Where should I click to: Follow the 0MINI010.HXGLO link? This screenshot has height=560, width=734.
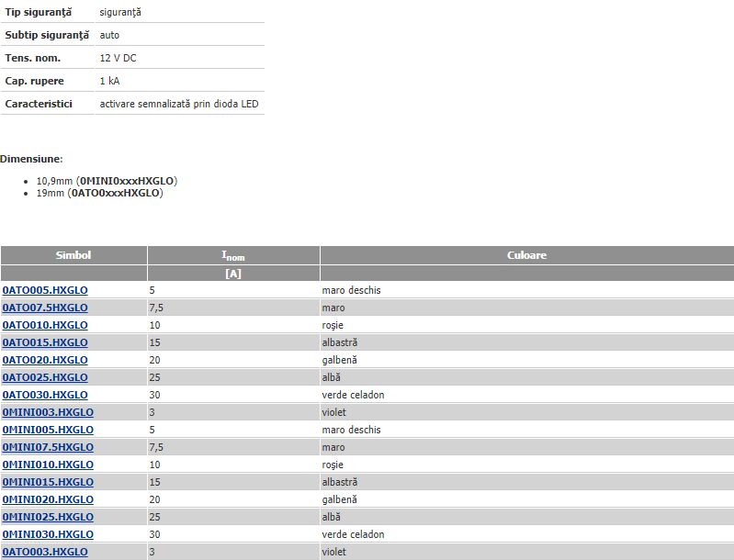click(x=48, y=465)
